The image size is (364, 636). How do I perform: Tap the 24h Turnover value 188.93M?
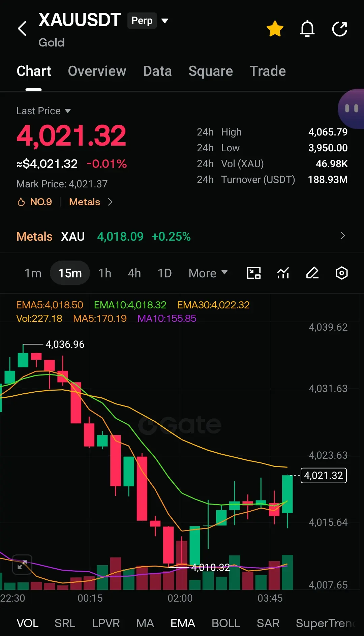pos(328,179)
